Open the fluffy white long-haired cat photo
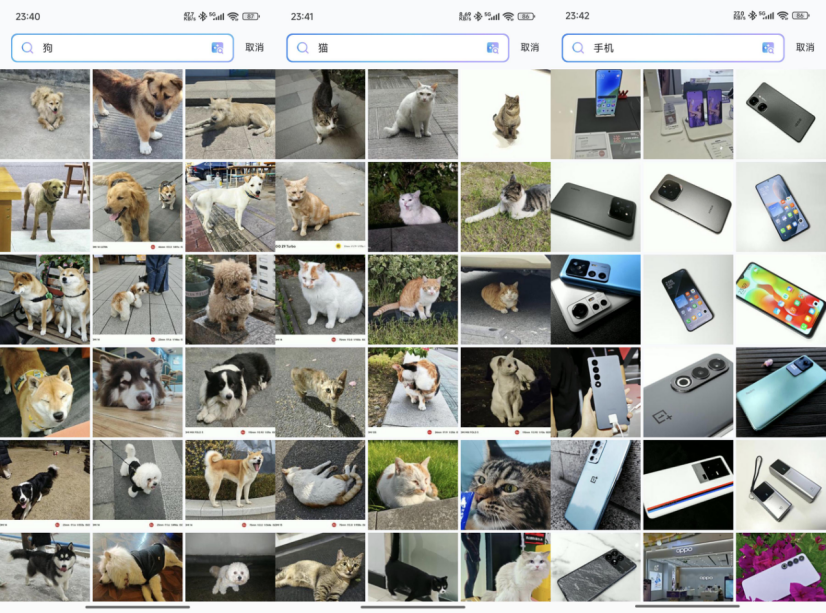Image resolution: width=826 pixels, height=613 pixels. click(x=506, y=567)
